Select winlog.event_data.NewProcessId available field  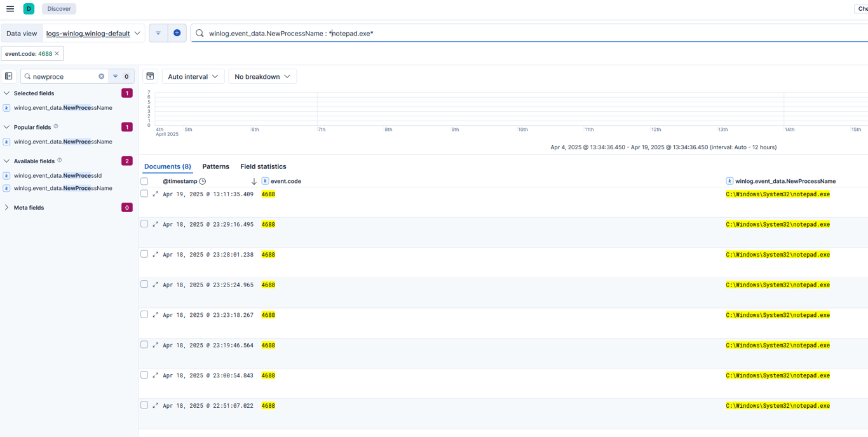point(58,175)
